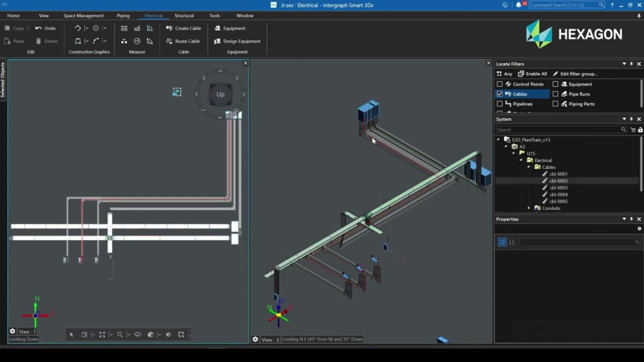Click the network-shaped icon in Measure bottom row
This screenshot has height=362, width=644.
pos(124,41)
